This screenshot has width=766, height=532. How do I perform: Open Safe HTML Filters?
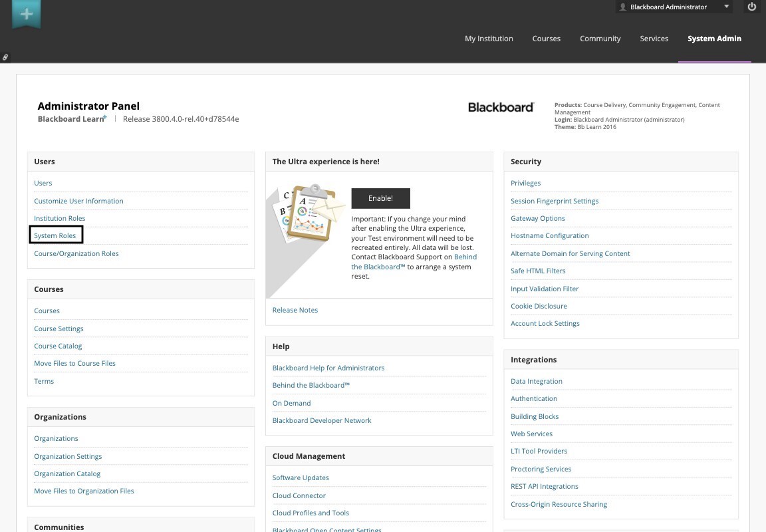pyautogui.click(x=538, y=271)
